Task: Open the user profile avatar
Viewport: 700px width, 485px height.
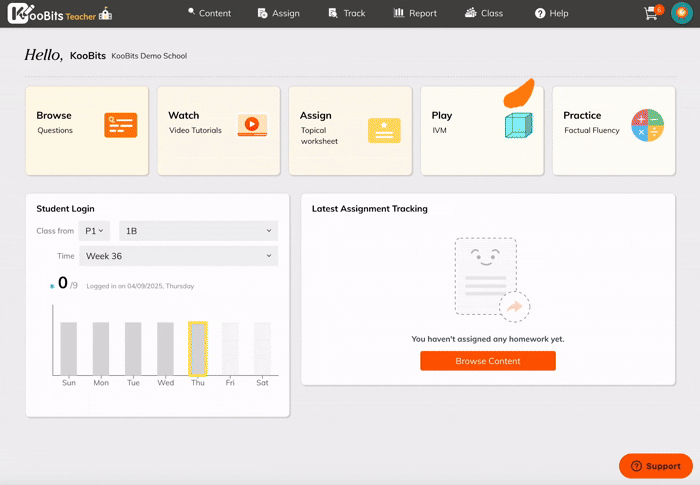Action: coord(681,13)
